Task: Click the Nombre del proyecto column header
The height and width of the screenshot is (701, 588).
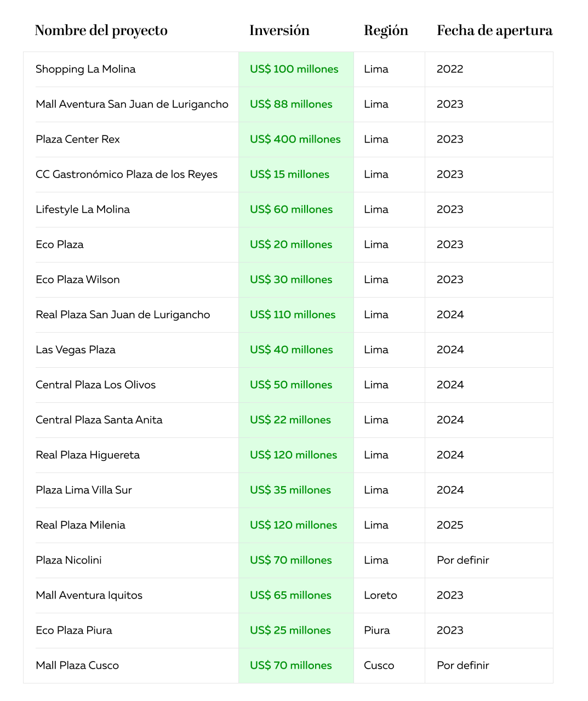Action: (x=101, y=31)
